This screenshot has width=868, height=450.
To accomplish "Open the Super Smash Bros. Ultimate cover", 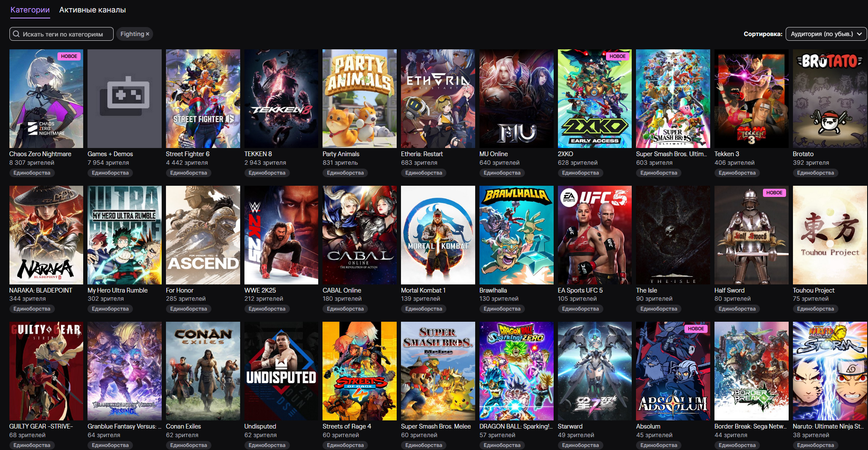I will 673,99.
